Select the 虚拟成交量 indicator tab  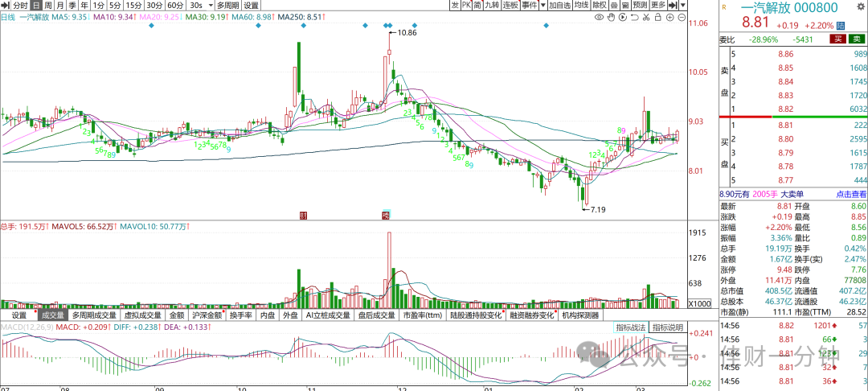pyautogui.click(x=143, y=315)
